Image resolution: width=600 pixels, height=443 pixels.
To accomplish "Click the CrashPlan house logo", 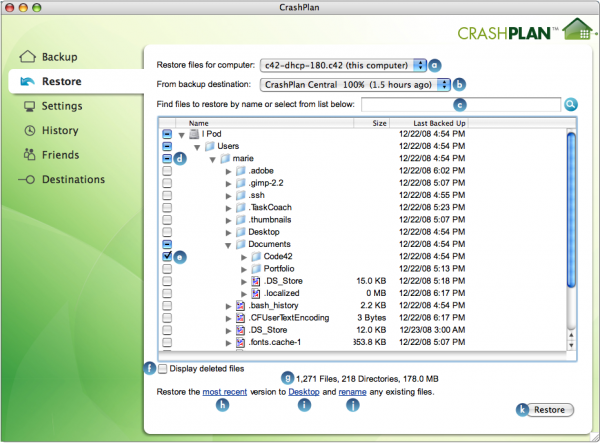I will tap(579, 29).
